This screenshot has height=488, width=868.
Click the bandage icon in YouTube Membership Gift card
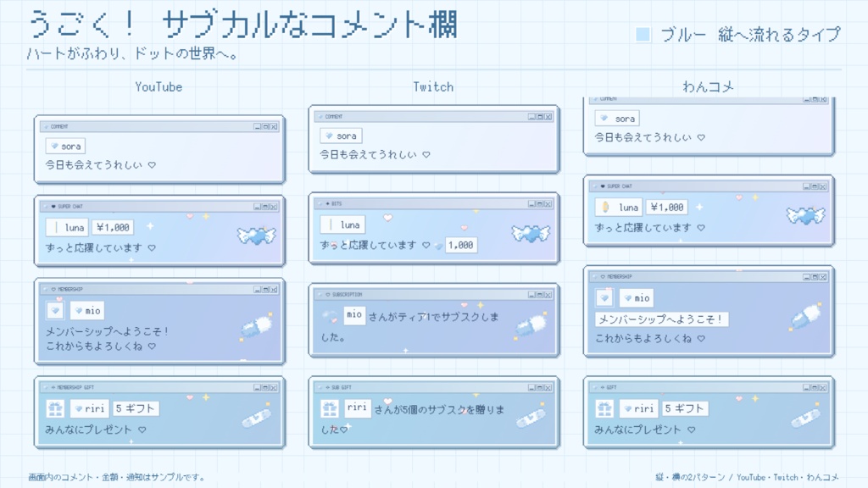257,417
